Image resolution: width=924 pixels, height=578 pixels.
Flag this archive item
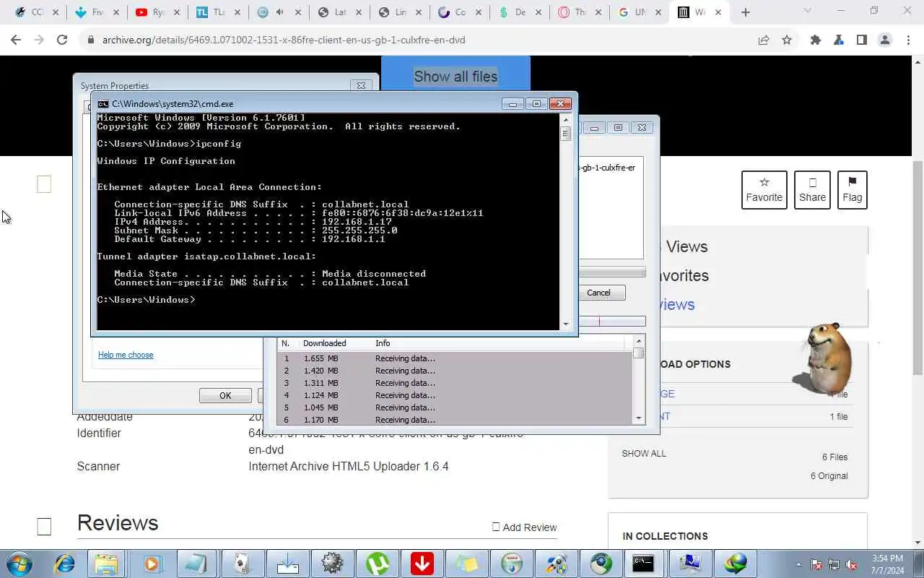pyautogui.click(x=852, y=190)
